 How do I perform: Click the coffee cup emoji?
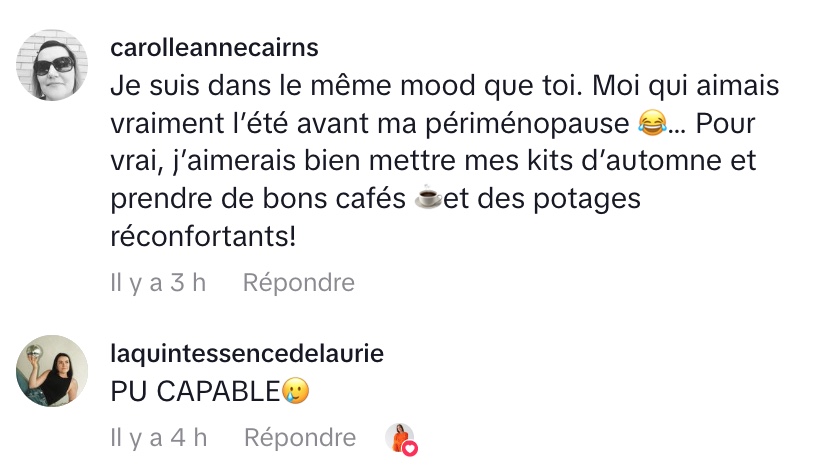[x=428, y=201]
